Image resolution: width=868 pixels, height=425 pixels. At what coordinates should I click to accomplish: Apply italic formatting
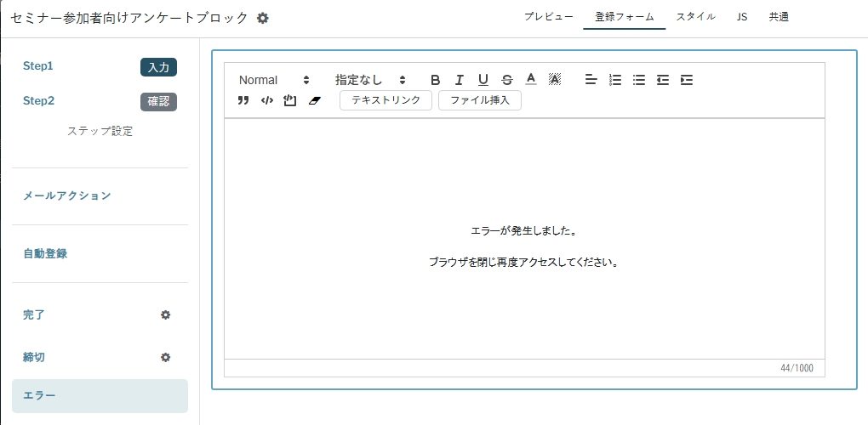click(459, 80)
